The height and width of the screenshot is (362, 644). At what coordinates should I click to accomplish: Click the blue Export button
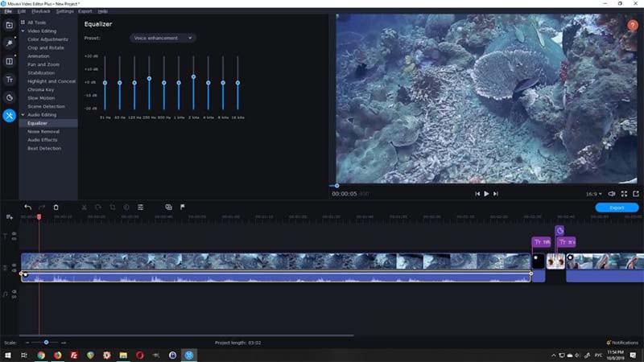pyautogui.click(x=617, y=208)
